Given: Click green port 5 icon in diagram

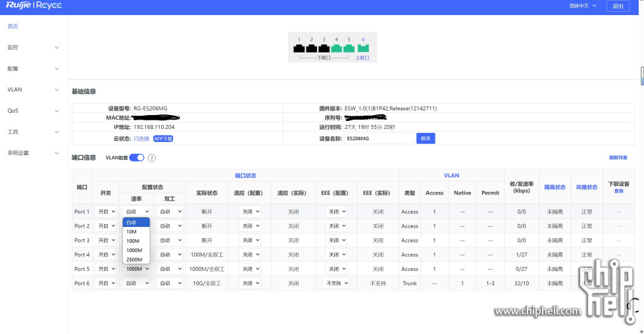Looking at the screenshot, I should tap(349, 49).
